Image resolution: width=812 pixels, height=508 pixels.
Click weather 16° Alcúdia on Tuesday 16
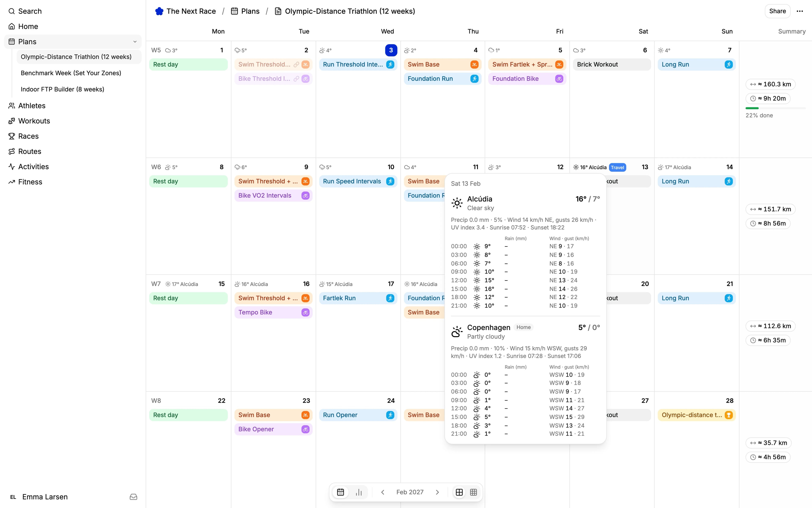[x=251, y=284]
